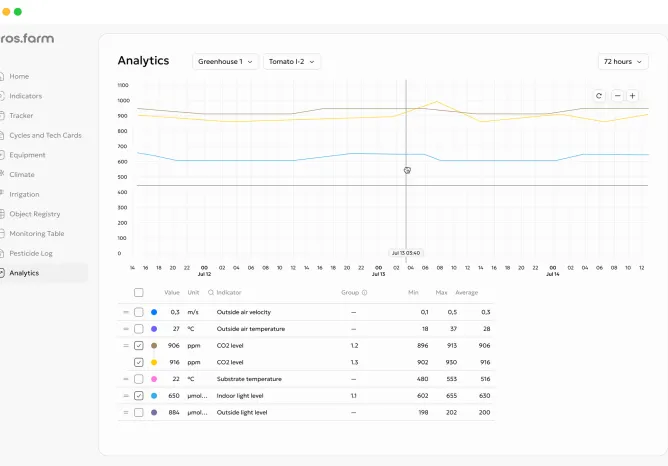
Task: Click drag handle of Indoor light level row
Action: point(126,396)
